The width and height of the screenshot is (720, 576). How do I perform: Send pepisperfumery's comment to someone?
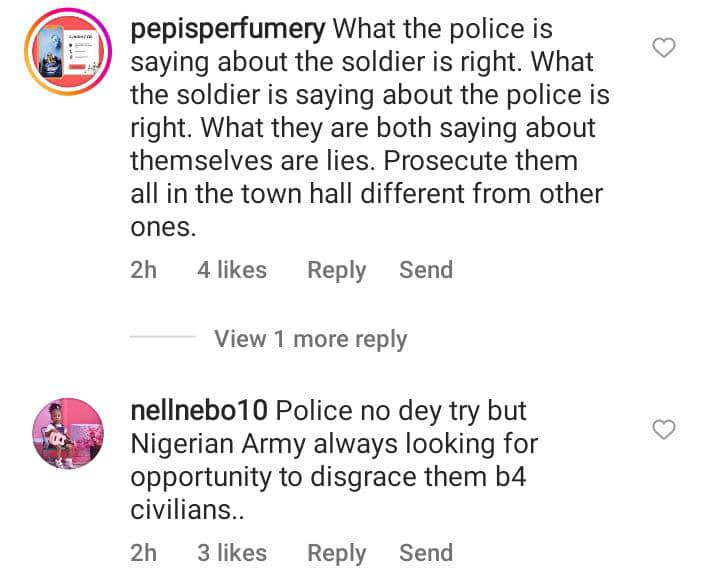[426, 270]
